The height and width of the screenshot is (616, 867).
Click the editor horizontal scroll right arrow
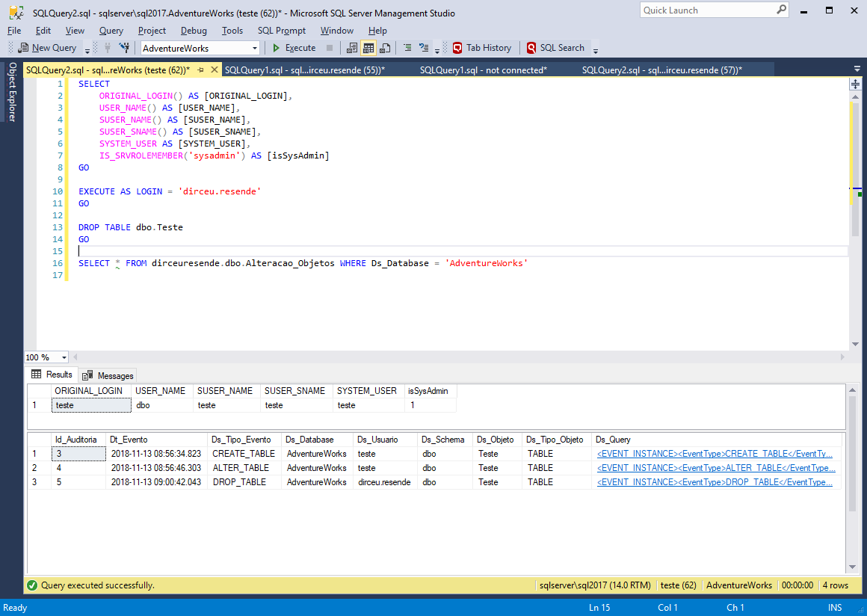[x=842, y=357]
